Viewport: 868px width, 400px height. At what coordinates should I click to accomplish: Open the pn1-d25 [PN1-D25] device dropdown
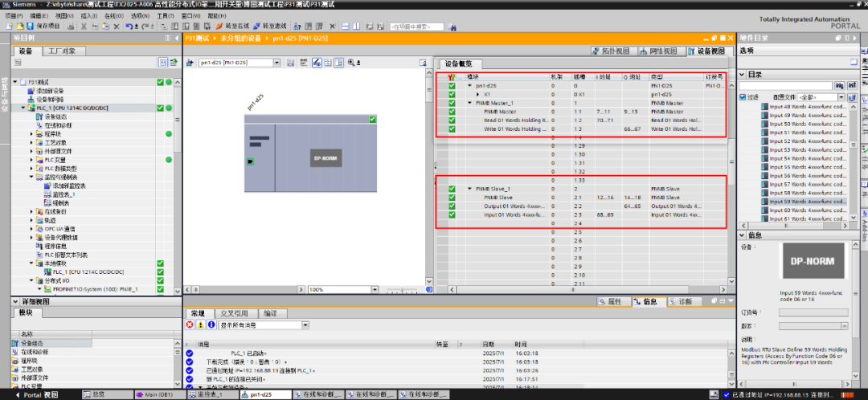coord(276,63)
